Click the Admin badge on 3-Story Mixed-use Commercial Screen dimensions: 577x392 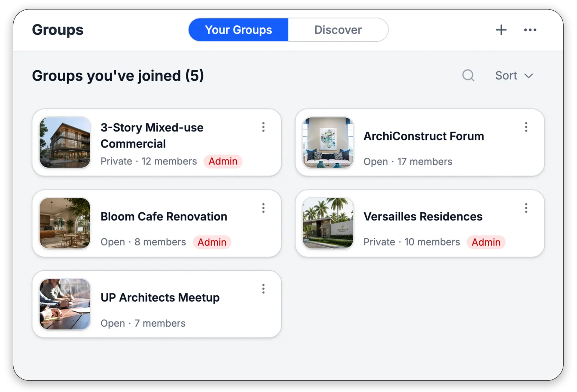223,161
